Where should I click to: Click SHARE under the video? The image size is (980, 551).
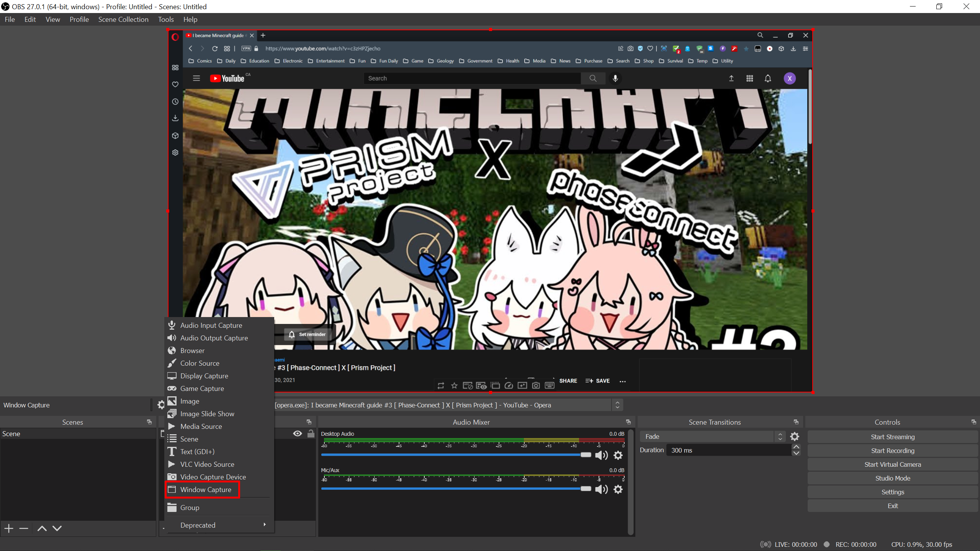click(568, 381)
